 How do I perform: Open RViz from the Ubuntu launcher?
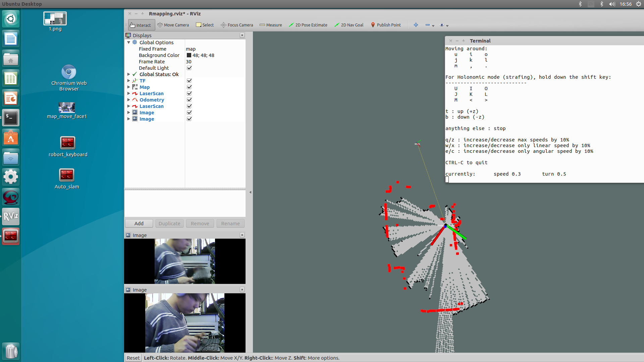click(11, 216)
